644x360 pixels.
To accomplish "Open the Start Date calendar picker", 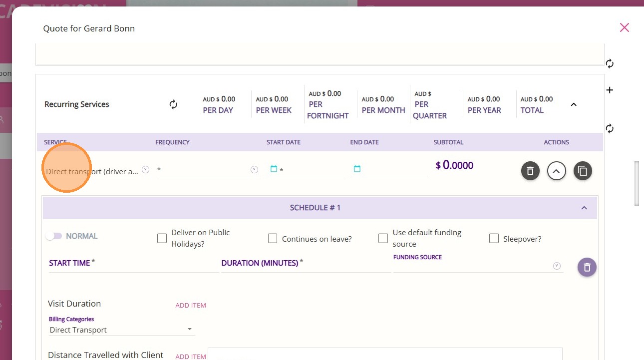I will (x=274, y=169).
